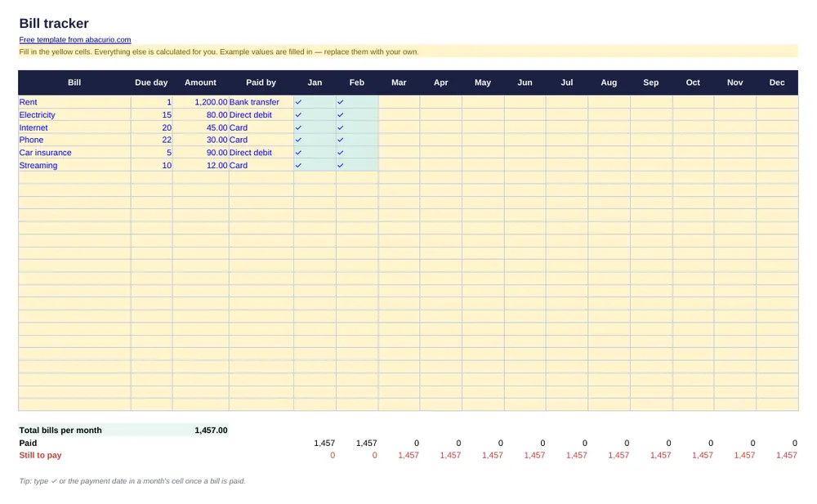Select the Feb column header

pyautogui.click(x=357, y=83)
